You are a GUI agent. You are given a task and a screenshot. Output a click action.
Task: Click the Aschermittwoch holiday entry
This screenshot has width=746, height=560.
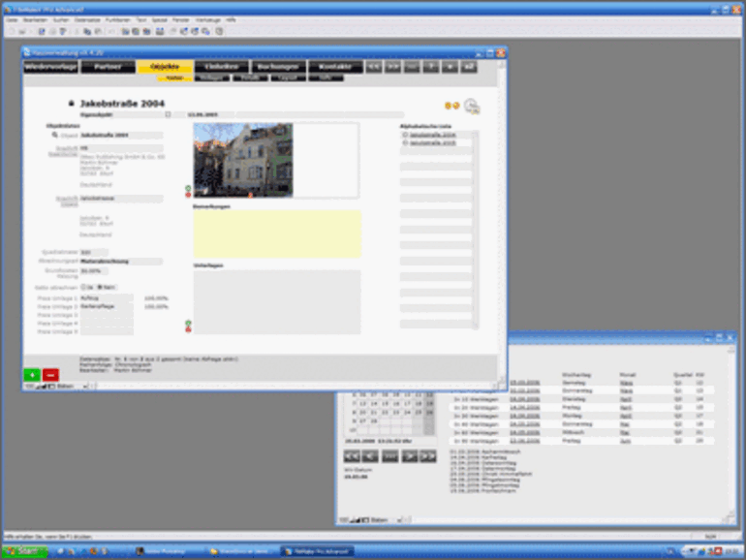click(x=484, y=452)
